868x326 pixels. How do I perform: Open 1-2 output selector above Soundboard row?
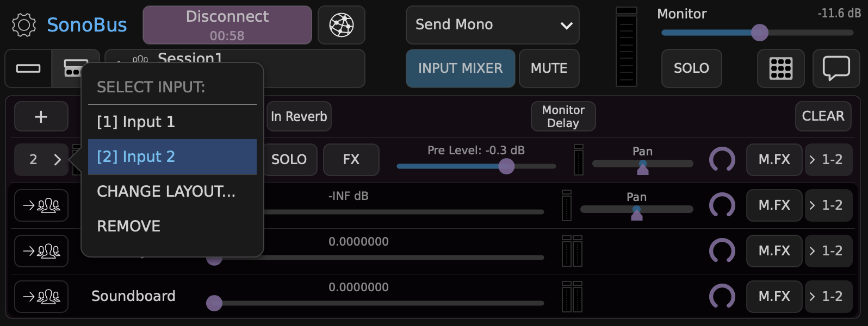[x=828, y=251]
